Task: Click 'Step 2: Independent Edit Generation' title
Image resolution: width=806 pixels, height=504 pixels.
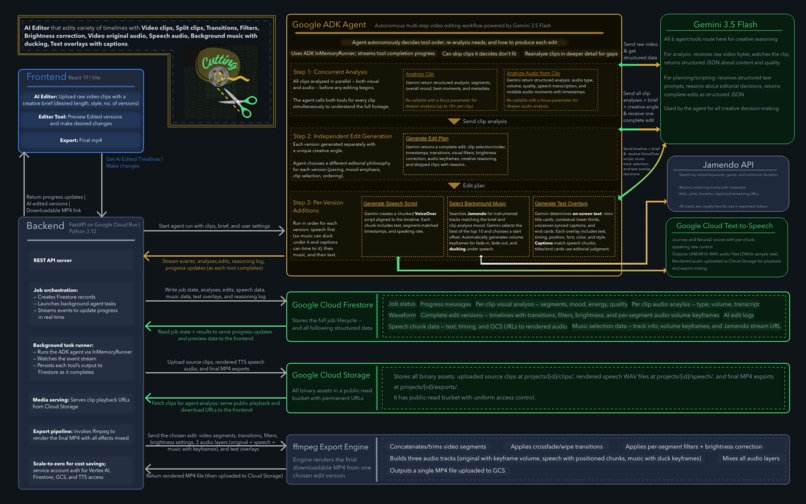Action: pos(342,136)
